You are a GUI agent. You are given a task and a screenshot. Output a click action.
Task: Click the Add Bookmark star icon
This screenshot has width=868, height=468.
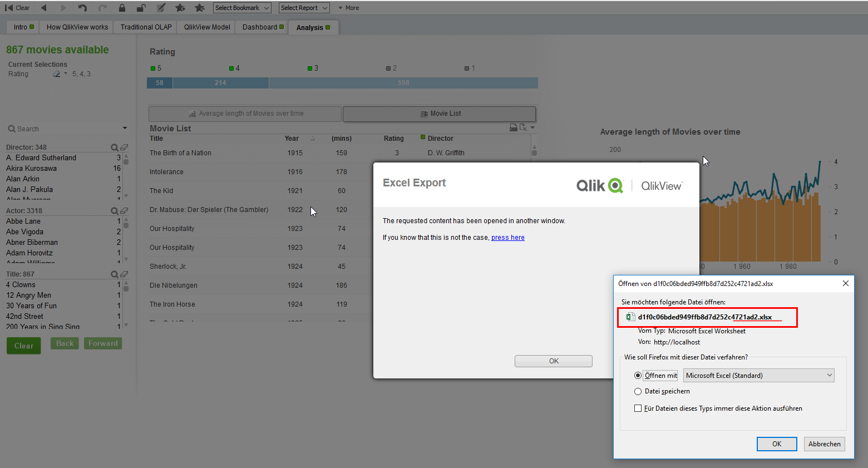pyautogui.click(x=180, y=8)
